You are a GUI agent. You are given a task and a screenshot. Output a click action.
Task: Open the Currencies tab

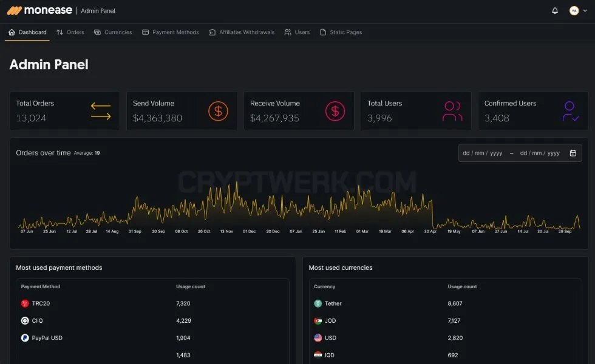(113, 32)
